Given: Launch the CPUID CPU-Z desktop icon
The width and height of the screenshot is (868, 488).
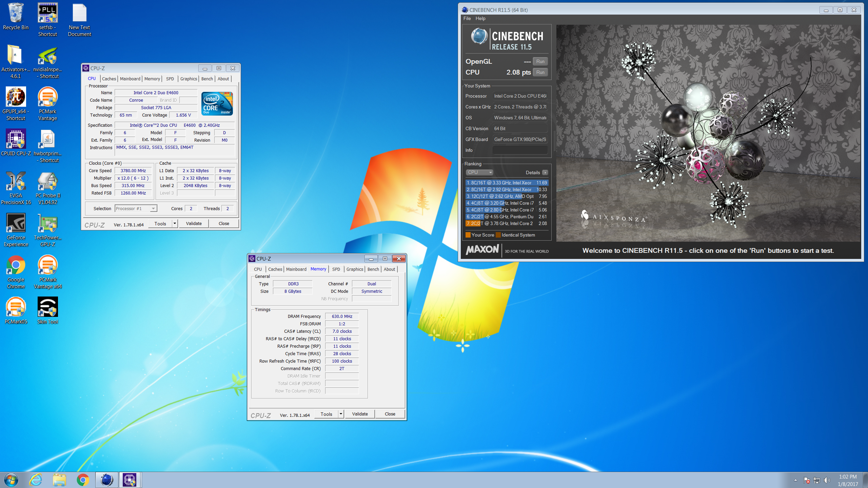Looking at the screenshot, I should (x=16, y=142).
